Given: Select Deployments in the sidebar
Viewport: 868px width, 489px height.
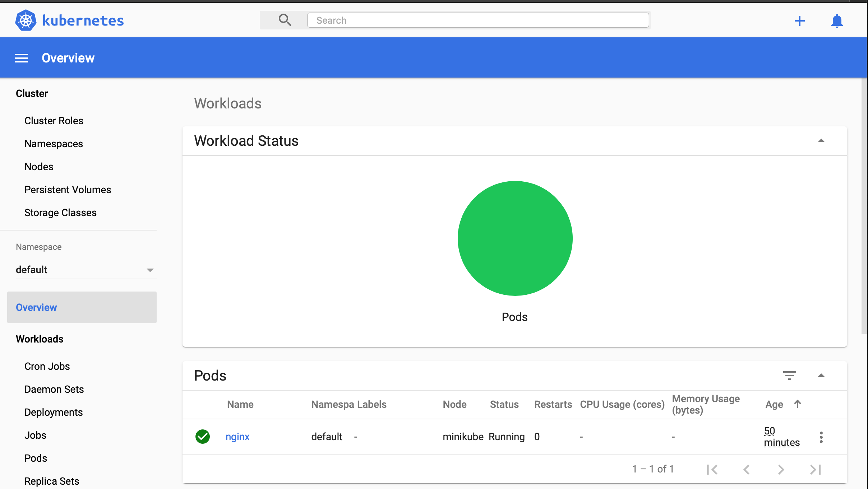Looking at the screenshot, I should click(54, 412).
